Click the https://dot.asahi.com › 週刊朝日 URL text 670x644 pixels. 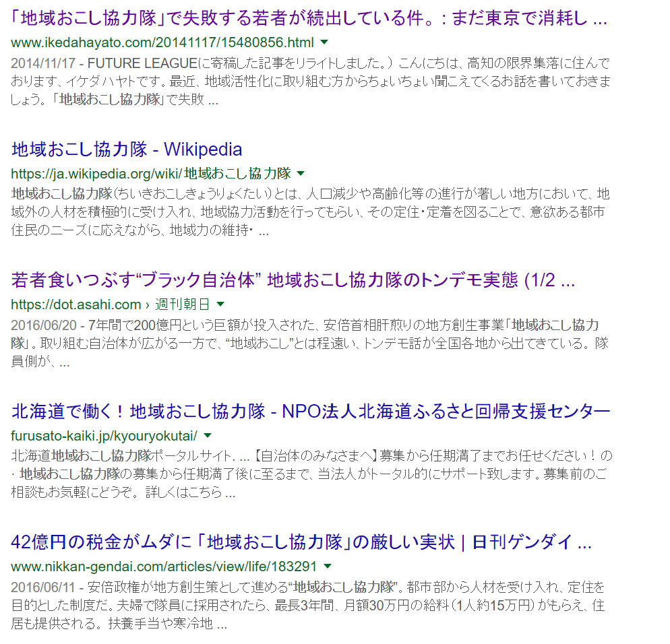tap(111, 304)
